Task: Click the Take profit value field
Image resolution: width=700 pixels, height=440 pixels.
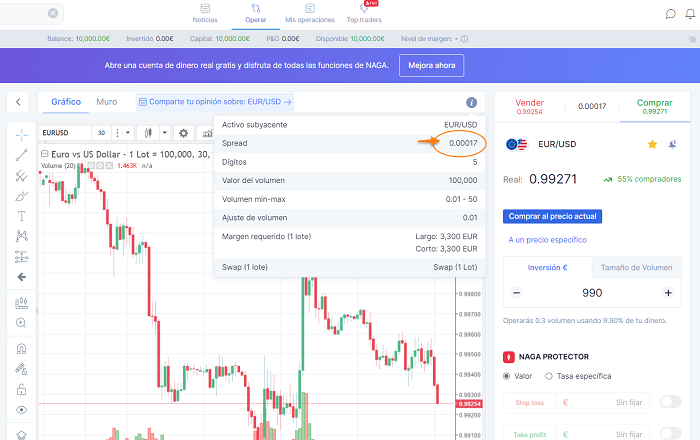Action: (x=603, y=433)
